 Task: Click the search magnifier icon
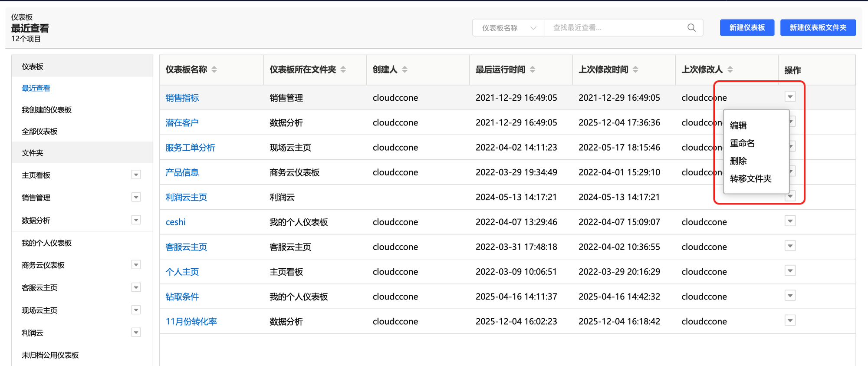pyautogui.click(x=691, y=28)
